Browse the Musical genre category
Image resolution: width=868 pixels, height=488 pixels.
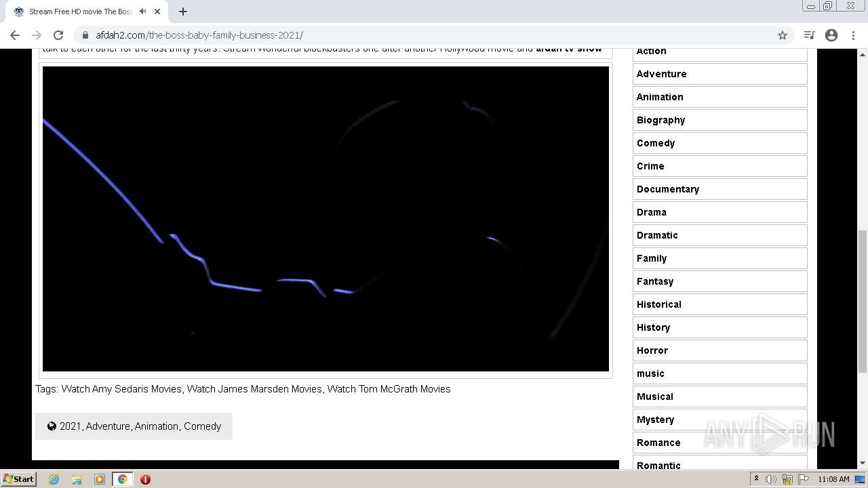pos(720,396)
